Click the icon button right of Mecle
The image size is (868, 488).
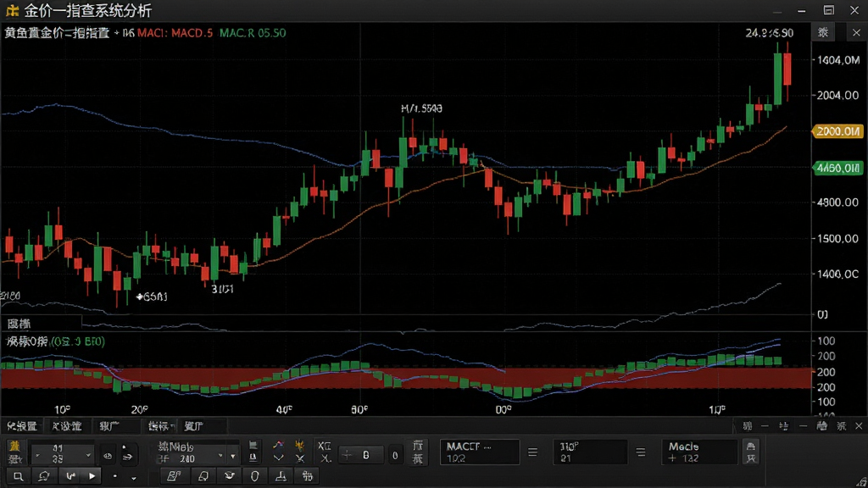tap(751, 452)
